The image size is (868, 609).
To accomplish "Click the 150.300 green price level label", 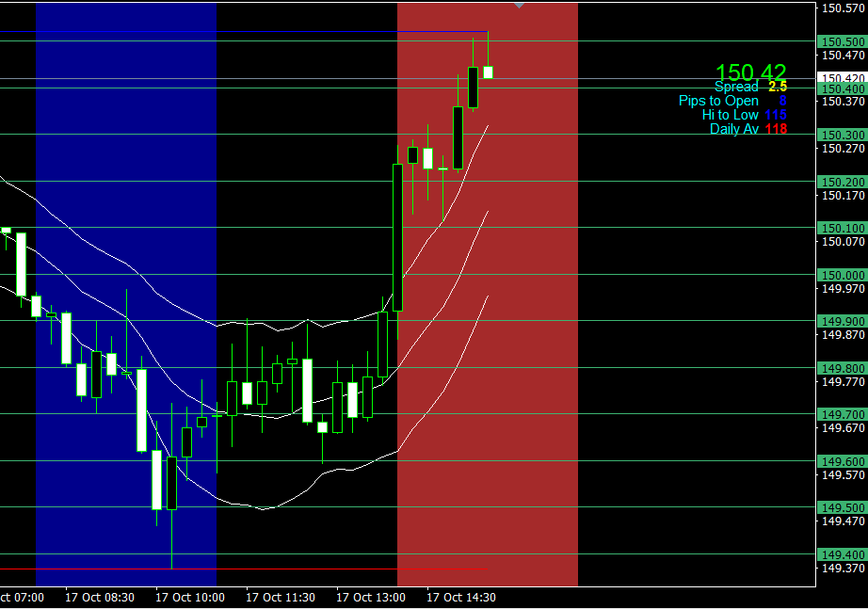I will tap(842, 135).
